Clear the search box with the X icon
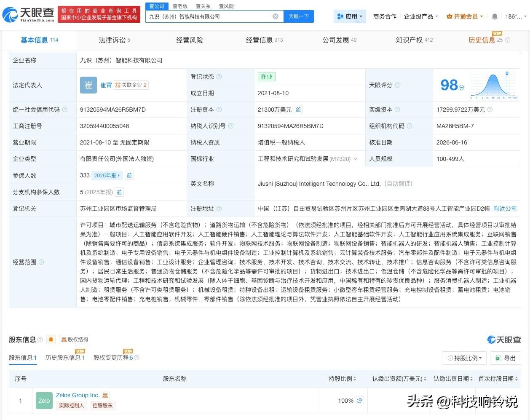The image size is (530, 420). click(276, 16)
